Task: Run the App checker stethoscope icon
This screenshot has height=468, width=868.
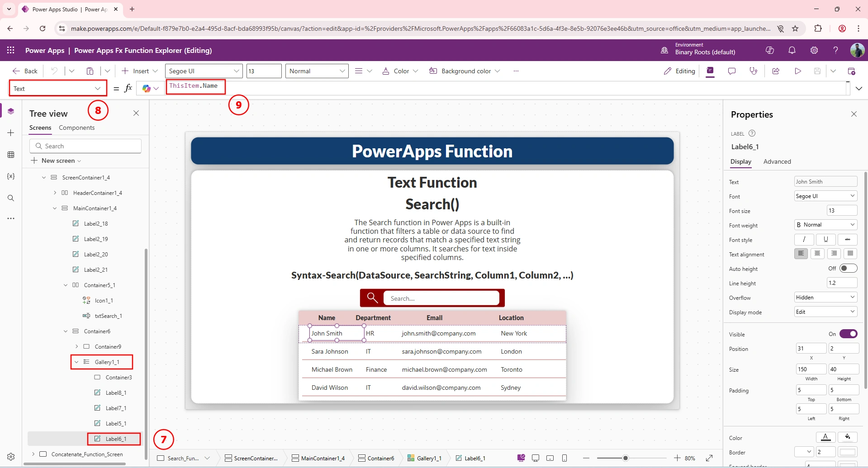Action: tap(754, 71)
